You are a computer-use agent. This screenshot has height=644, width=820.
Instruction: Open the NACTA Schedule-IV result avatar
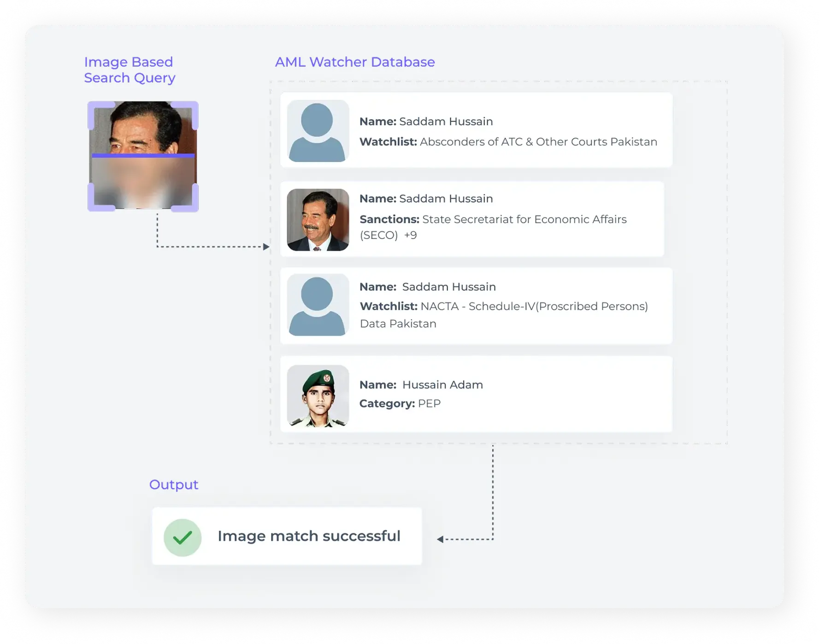(318, 305)
